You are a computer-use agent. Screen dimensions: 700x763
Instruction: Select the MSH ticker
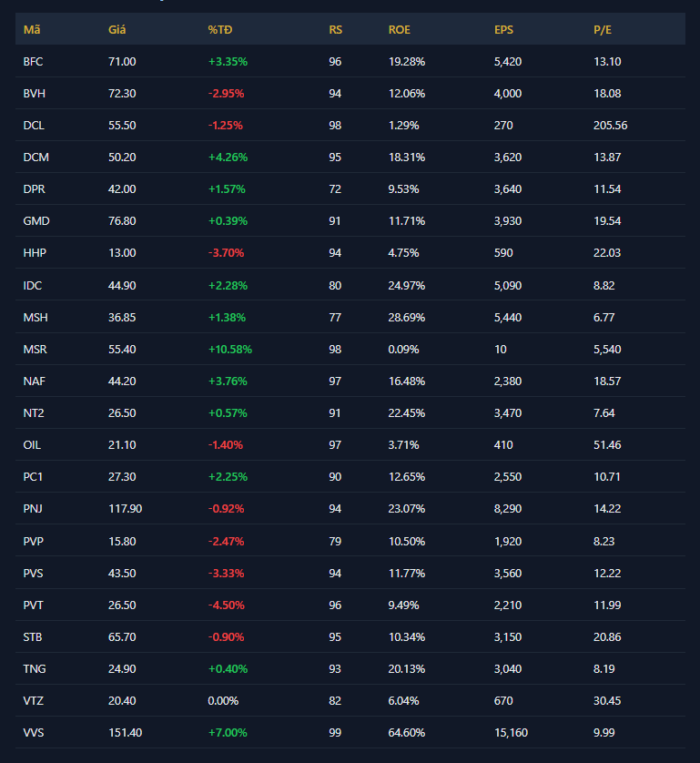[36, 318]
